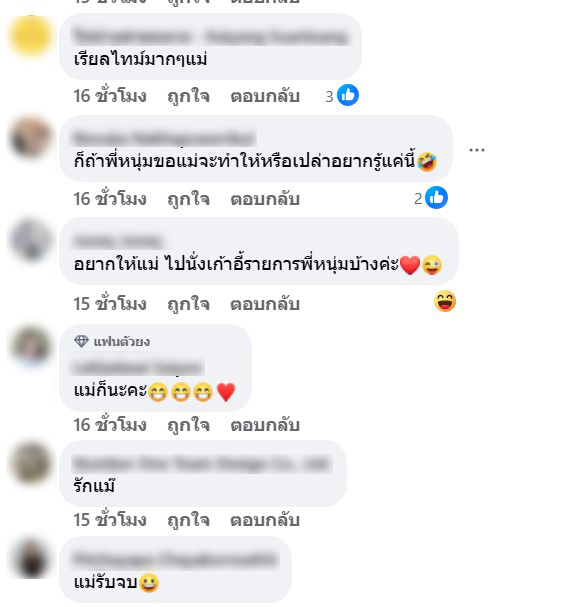Click the blue like reaction icon showing 3
Viewport: 588px width, 607px height.
pos(348,95)
